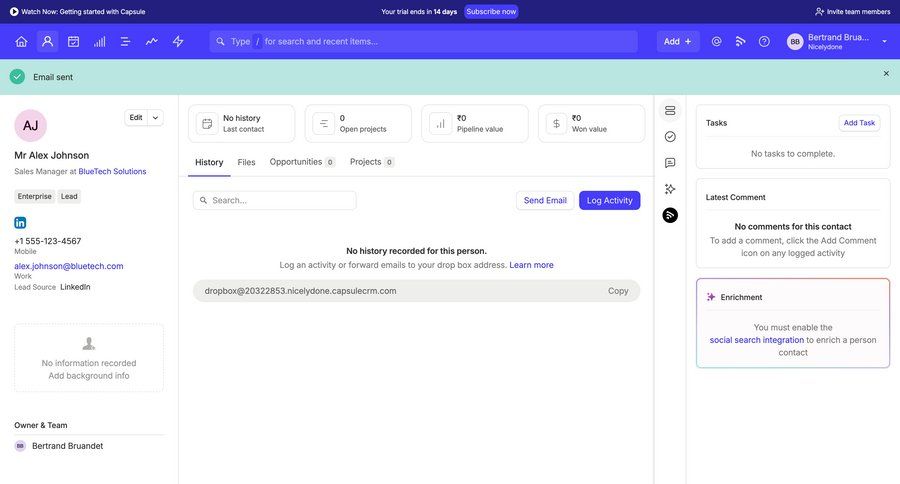Click the alex.johnson@bluetech.com email link
900x484 pixels.
[69, 266]
